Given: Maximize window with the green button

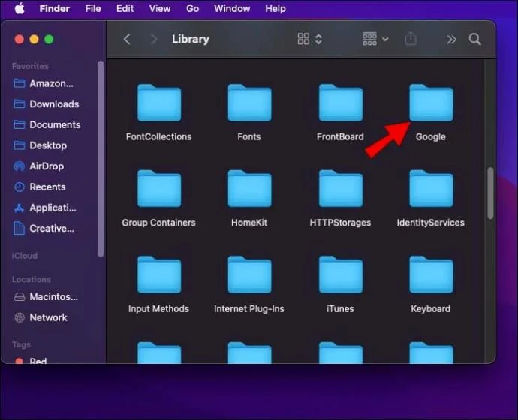Looking at the screenshot, I should 49,40.
